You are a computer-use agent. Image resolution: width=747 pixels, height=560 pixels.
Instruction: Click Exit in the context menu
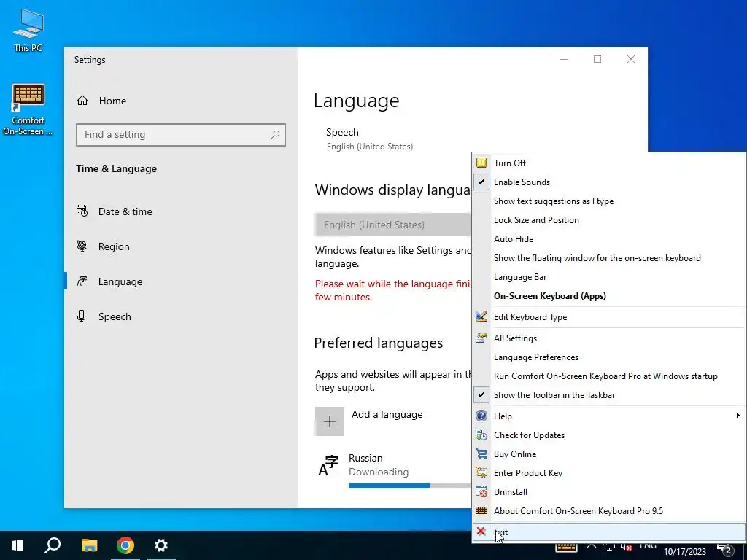609,532
